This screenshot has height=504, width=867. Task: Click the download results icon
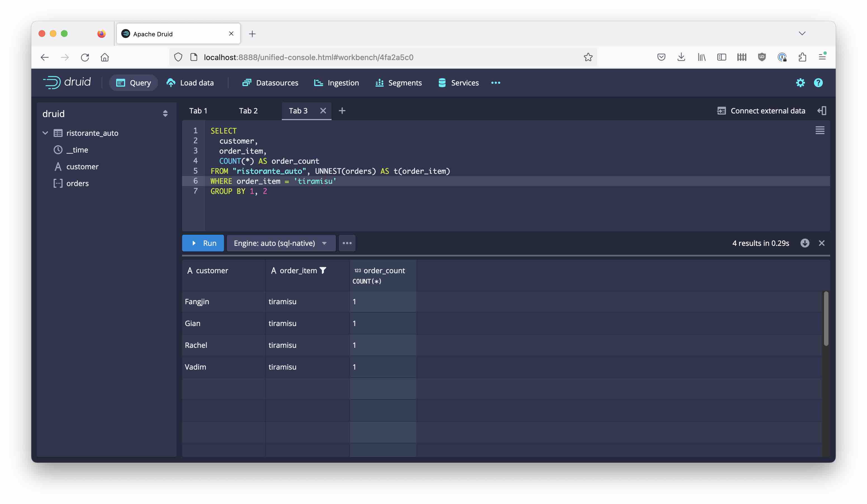point(805,243)
